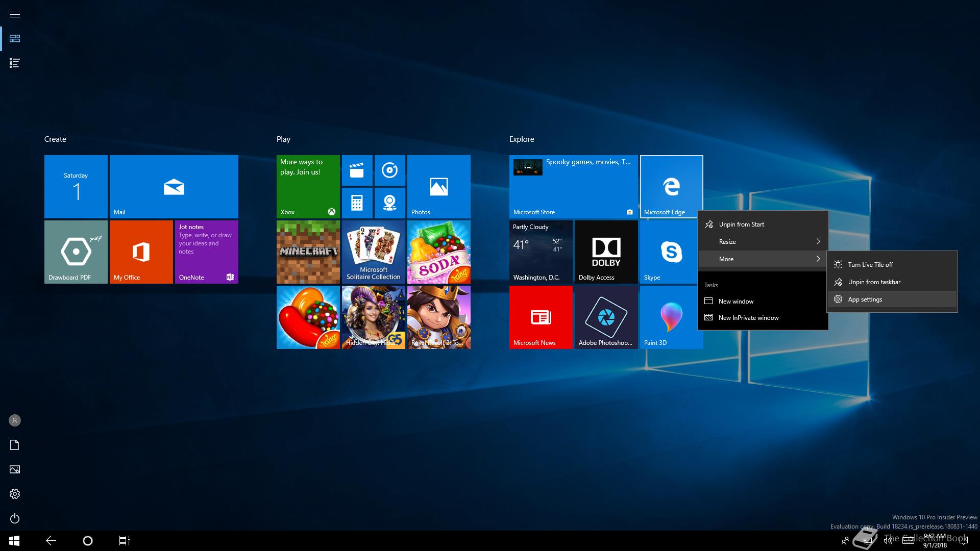
Task: Open the Groove Music small tile
Action: tap(390, 170)
